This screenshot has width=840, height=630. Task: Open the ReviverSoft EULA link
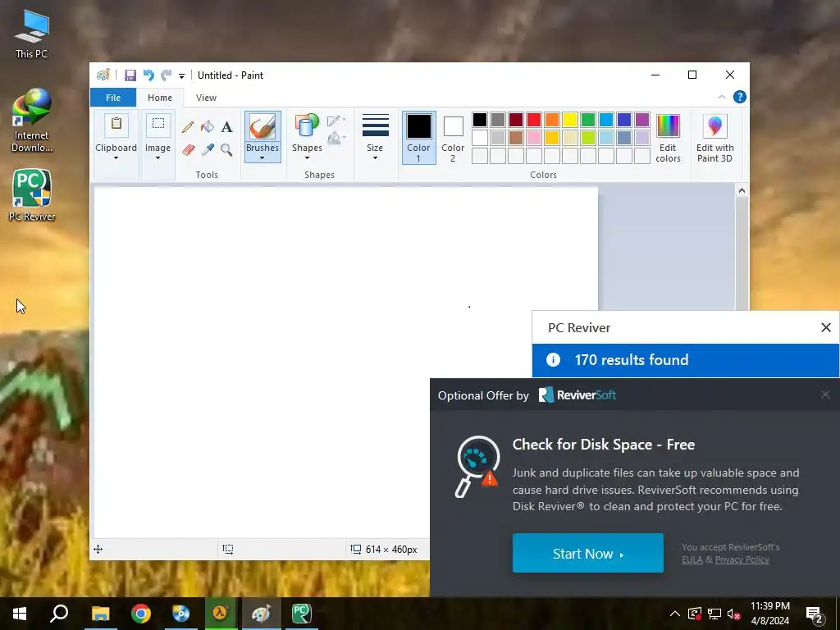coord(692,559)
